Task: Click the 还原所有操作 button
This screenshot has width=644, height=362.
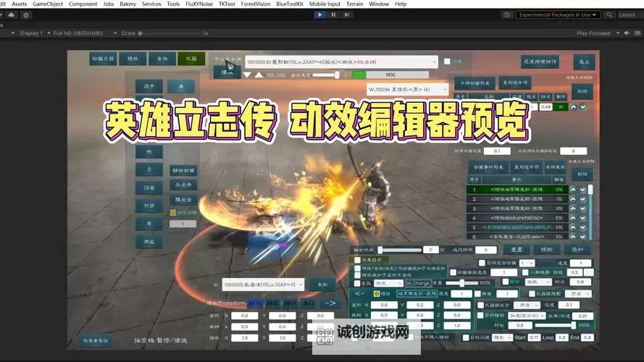Action: [x=540, y=62]
